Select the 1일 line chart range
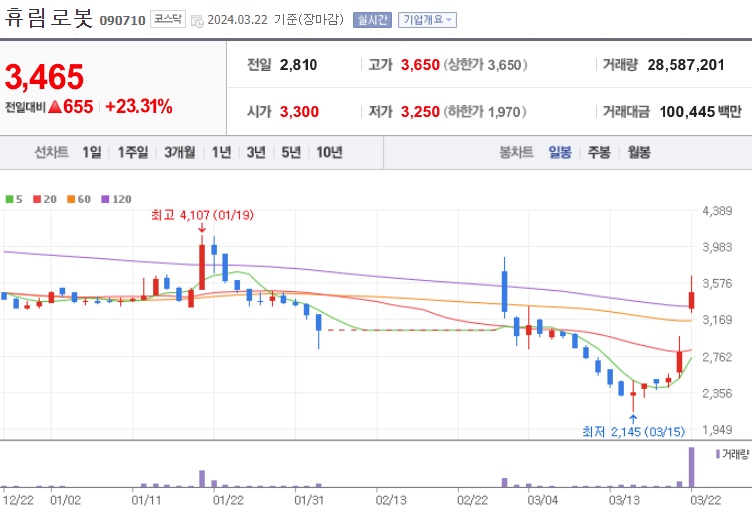The height and width of the screenshot is (514, 752). point(92,152)
